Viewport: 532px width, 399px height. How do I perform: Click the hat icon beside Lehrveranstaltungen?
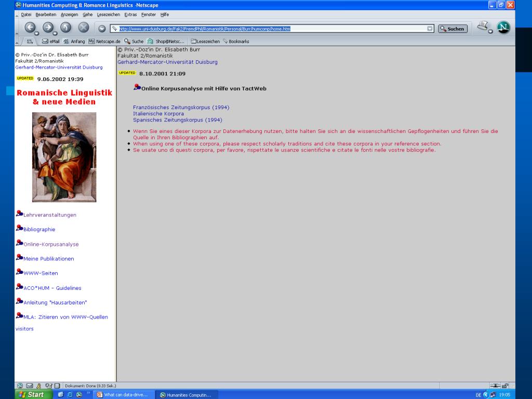pos(19,213)
